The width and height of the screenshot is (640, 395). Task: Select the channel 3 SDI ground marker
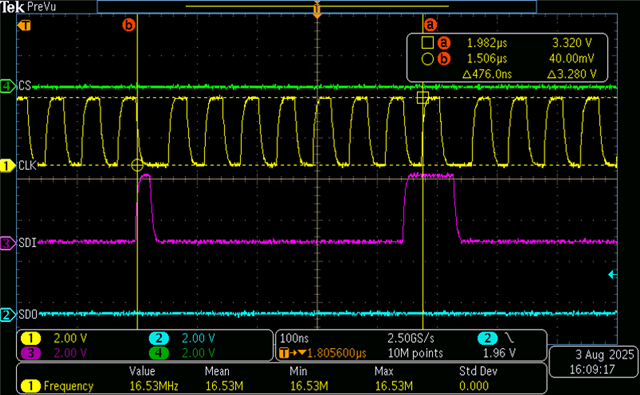pyautogui.click(x=7, y=244)
